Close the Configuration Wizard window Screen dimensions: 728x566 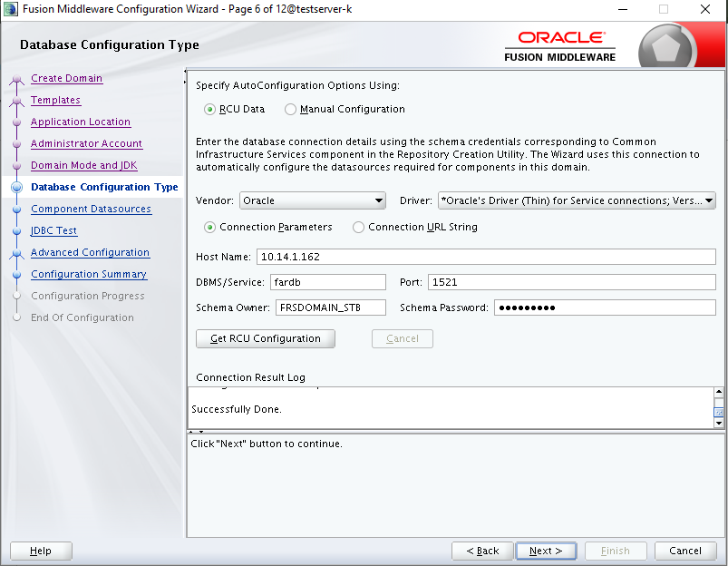click(x=705, y=9)
